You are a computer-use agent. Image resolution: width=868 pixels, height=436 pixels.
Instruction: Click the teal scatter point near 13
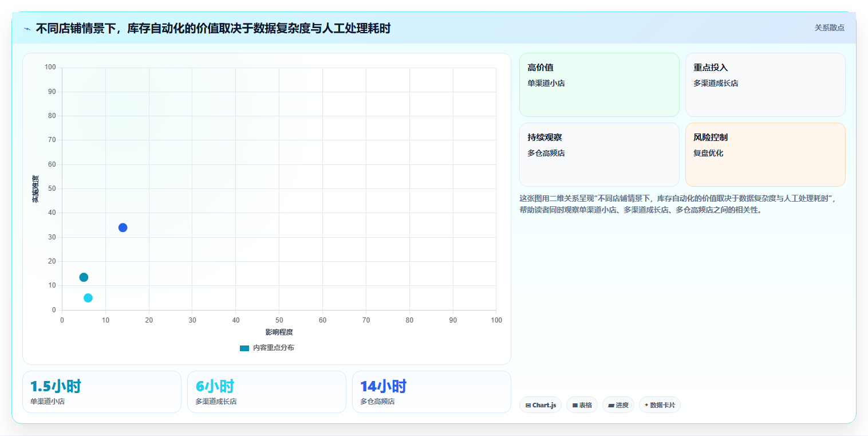coord(84,277)
